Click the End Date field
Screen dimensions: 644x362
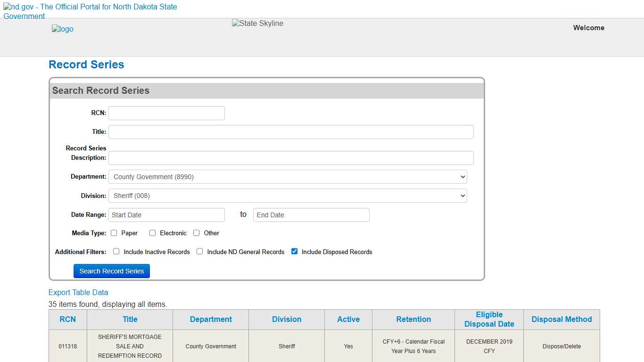311,214
